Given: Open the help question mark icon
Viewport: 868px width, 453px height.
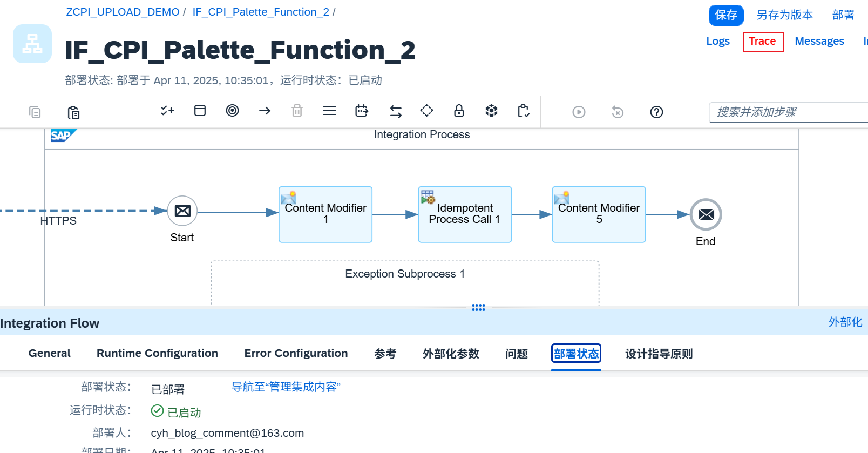Looking at the screenshot, I should tap(656, 112).
